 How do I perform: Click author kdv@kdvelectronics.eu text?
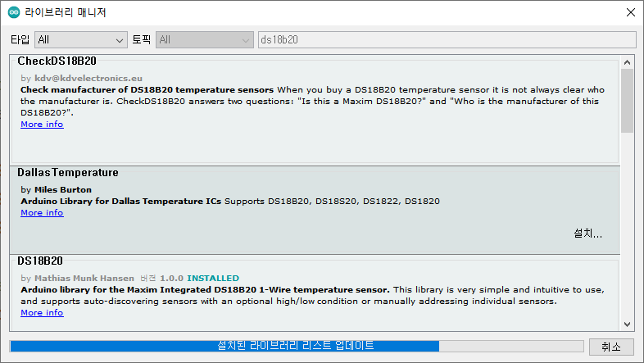pos(88,78)
